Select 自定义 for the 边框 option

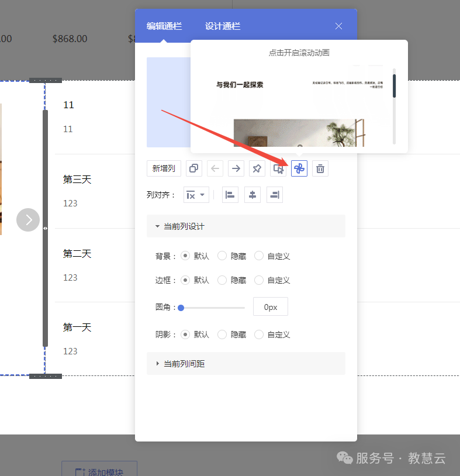click(259, 280)
